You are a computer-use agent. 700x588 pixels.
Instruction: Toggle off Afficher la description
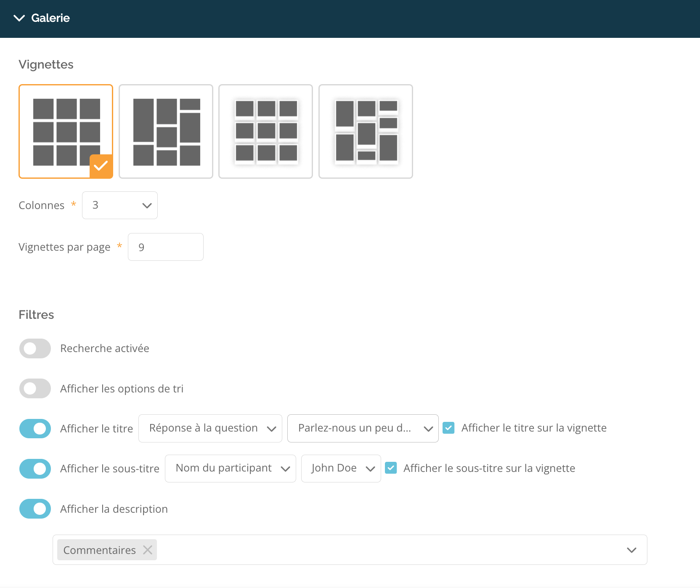(35, 509)
